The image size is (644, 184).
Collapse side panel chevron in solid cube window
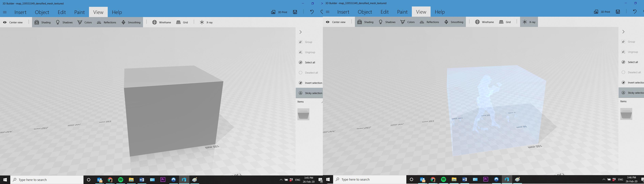(301, 32)
